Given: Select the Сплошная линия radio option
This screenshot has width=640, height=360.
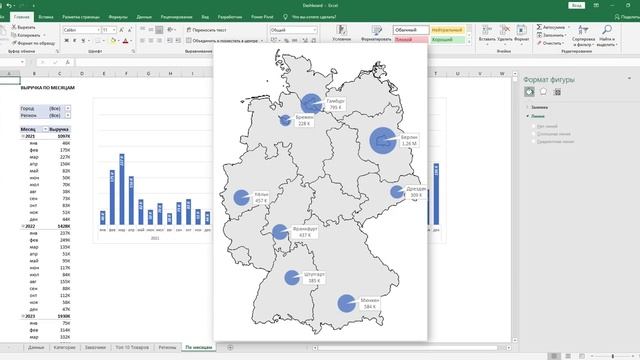Looking at the screenshot, I should [x=533, y=134].
